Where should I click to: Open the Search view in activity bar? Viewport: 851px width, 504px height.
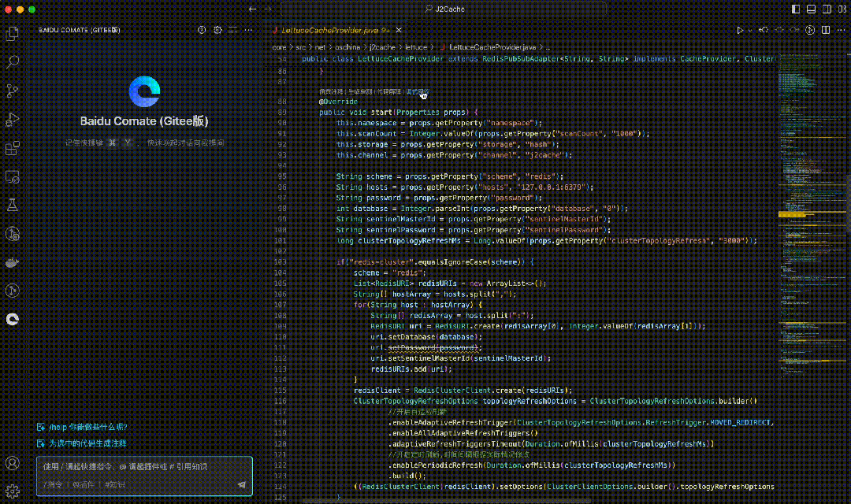[13, 62]
